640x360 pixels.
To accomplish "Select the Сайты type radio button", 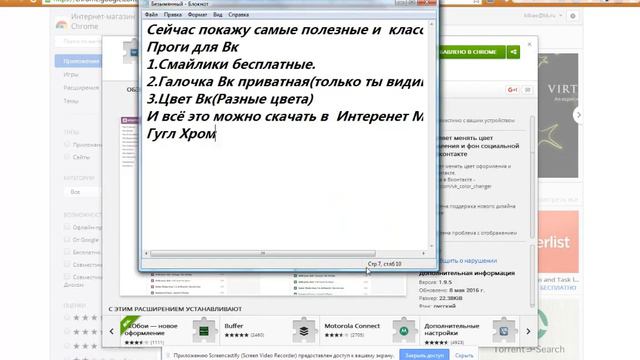I will (67, 157).
